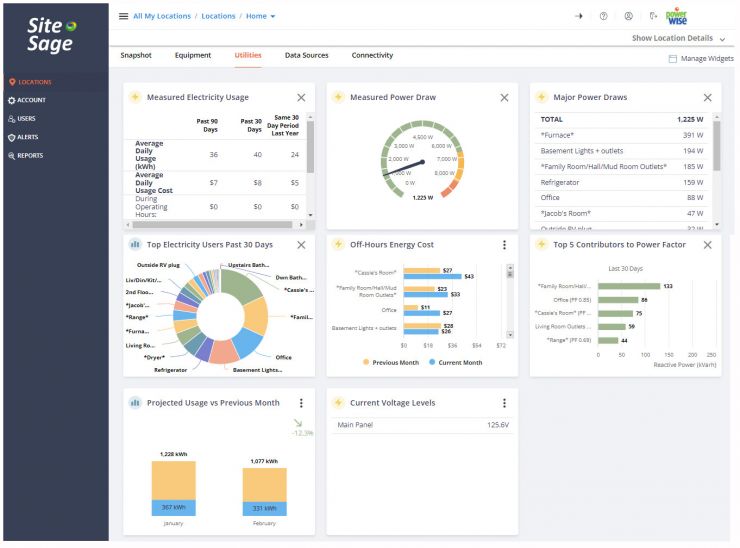Expand Show Location Details
This screenshot has height=548, width=740.
coord(678,38)
